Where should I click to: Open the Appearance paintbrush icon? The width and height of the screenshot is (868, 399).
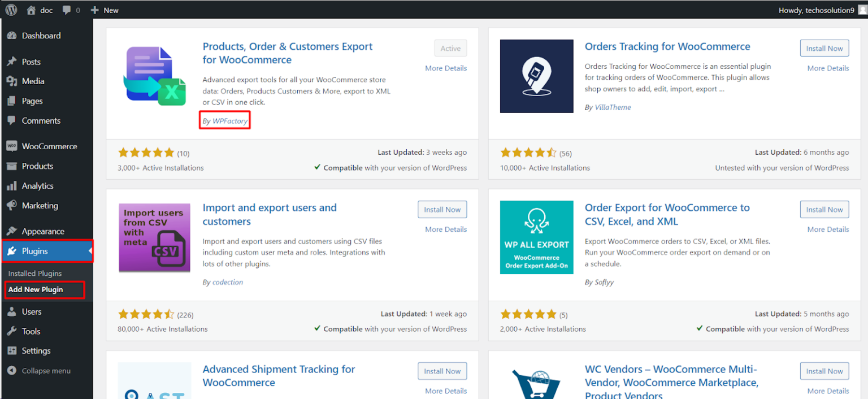point(12,231)
